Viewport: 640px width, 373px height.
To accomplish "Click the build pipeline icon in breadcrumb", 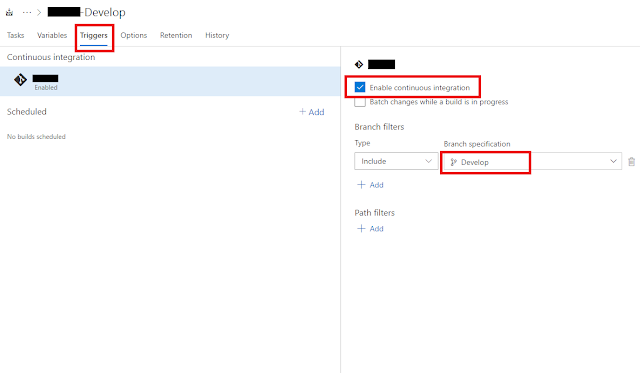I will [x=9, y=13].
